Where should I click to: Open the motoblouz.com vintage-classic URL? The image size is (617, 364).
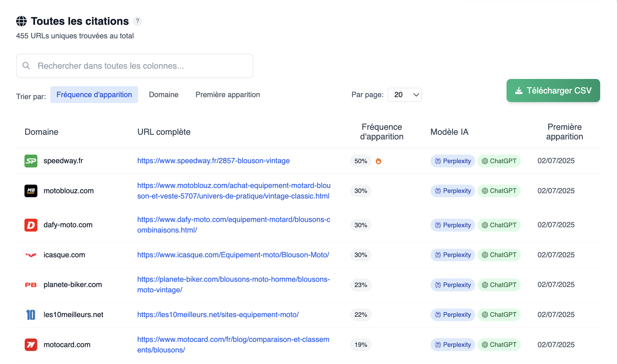click(x=234, y=191)
